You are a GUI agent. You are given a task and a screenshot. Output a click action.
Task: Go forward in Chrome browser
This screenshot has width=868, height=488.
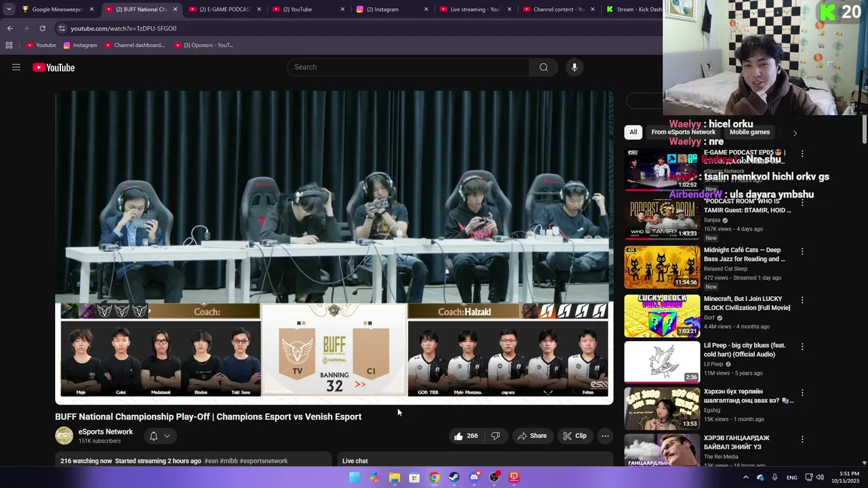(x=26, y=28)
